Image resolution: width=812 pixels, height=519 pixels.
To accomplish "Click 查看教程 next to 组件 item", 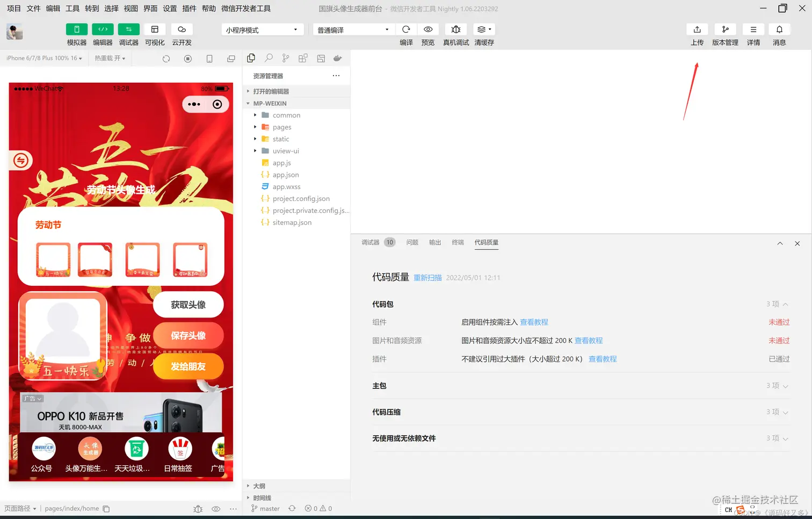I will pos(534,322).
